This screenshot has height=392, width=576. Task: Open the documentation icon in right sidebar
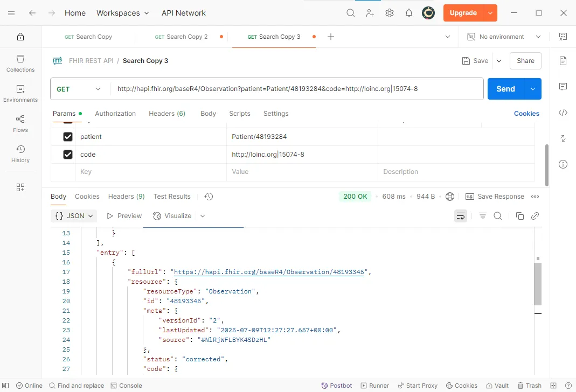pos(563,60)
